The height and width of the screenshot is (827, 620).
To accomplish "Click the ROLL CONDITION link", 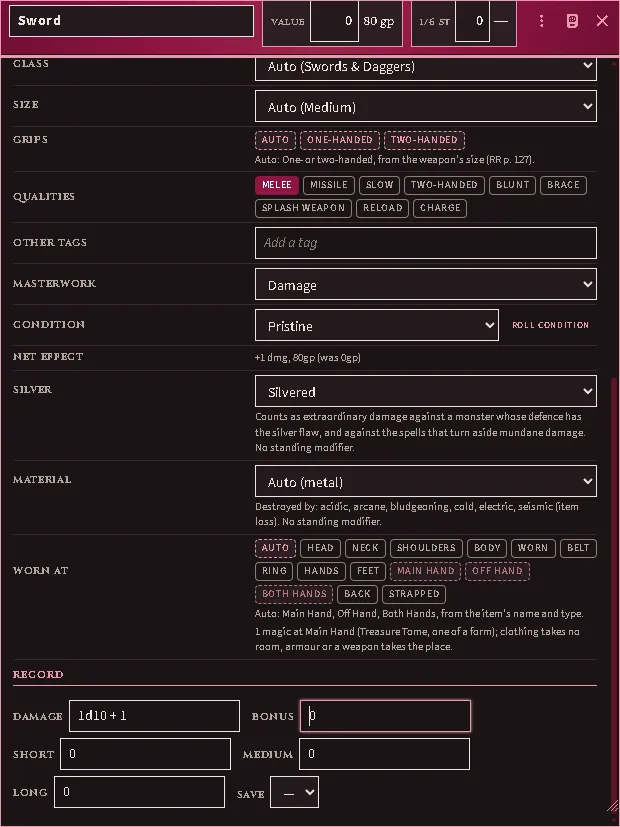I will (550, 325).
